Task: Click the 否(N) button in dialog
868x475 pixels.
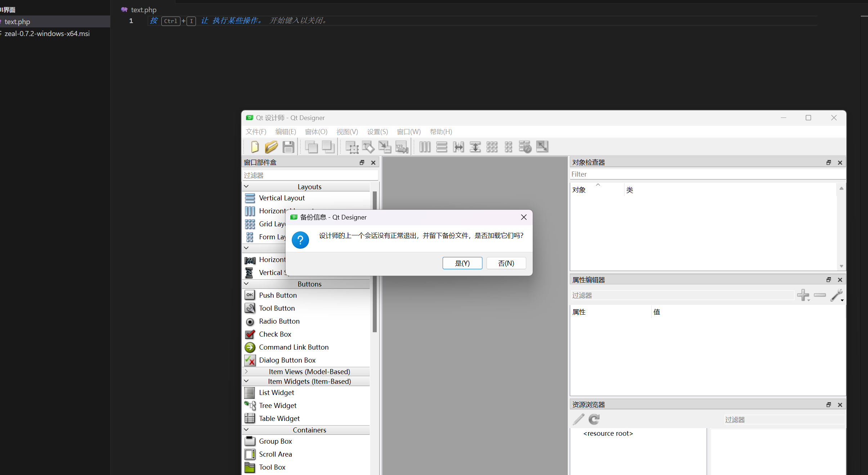Action: (x=506, y=263)
